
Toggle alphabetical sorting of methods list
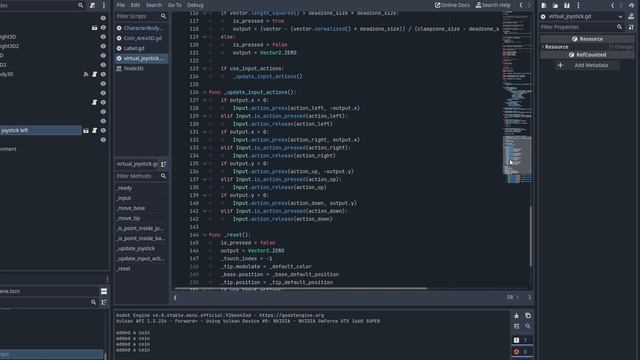(x=163, y=164)
